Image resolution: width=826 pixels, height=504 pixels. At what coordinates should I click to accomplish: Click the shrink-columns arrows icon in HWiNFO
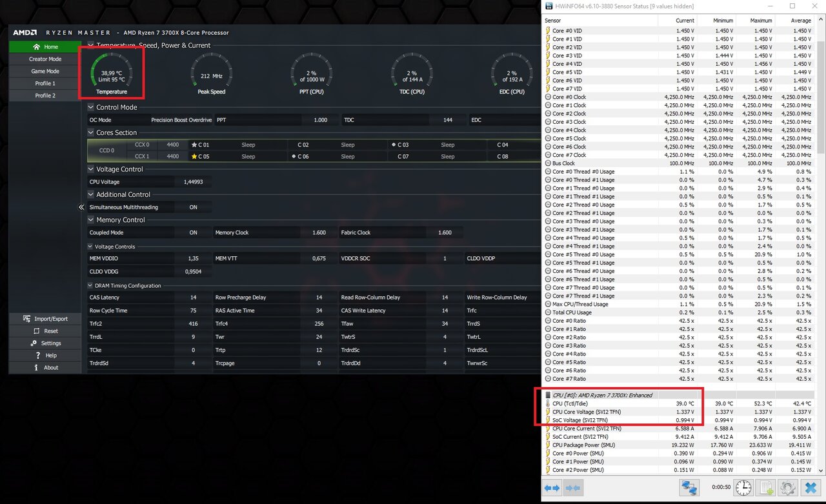[x=573, y=489]
